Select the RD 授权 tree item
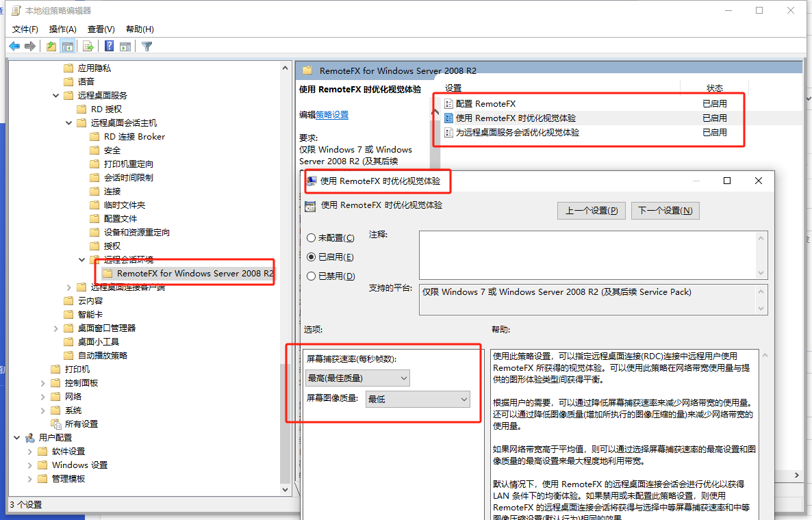 106,109
